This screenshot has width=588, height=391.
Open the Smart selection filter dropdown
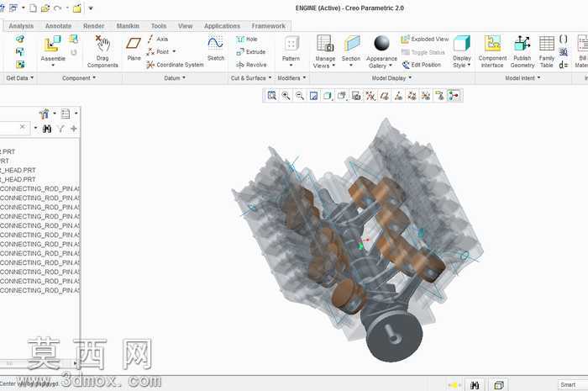point(573,385)
